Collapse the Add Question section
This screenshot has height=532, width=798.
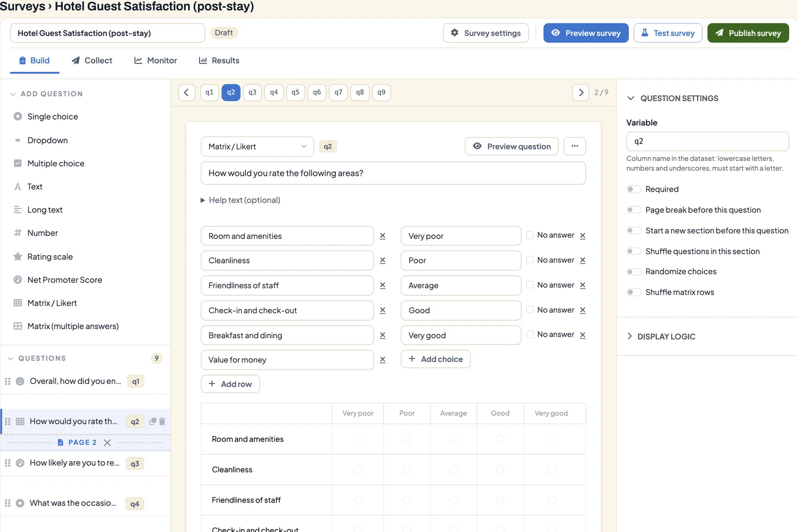46,94
